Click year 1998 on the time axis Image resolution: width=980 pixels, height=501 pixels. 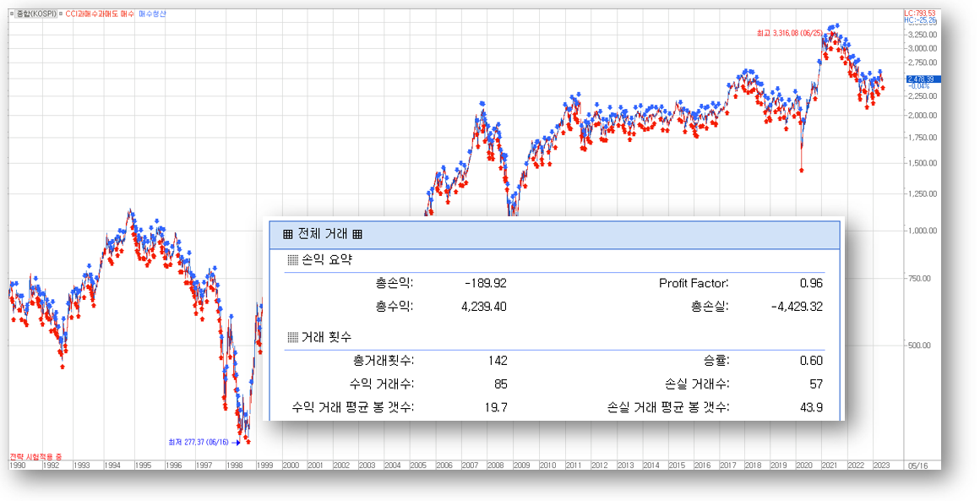pos(234,466)
